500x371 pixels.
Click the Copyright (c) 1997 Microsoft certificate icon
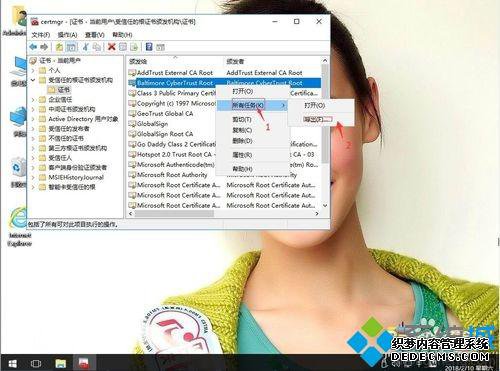132,104
